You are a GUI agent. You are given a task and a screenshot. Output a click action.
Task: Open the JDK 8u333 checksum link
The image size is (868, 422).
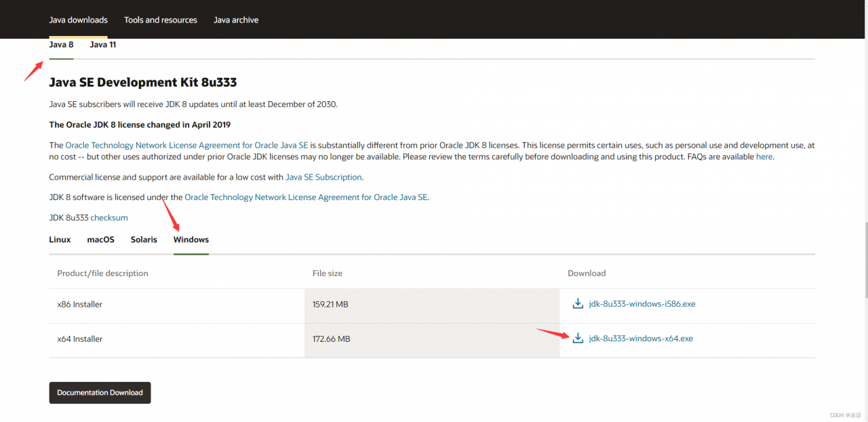click(109, 218)
